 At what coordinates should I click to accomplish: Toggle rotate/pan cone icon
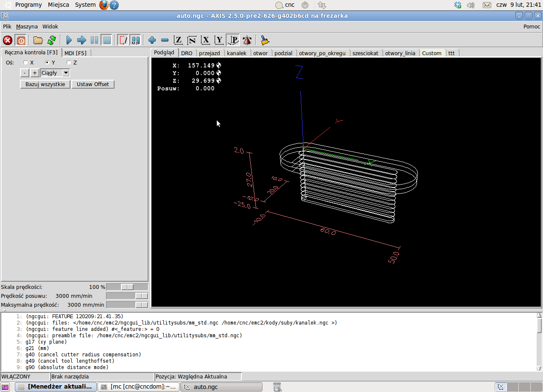pos(247,40)
